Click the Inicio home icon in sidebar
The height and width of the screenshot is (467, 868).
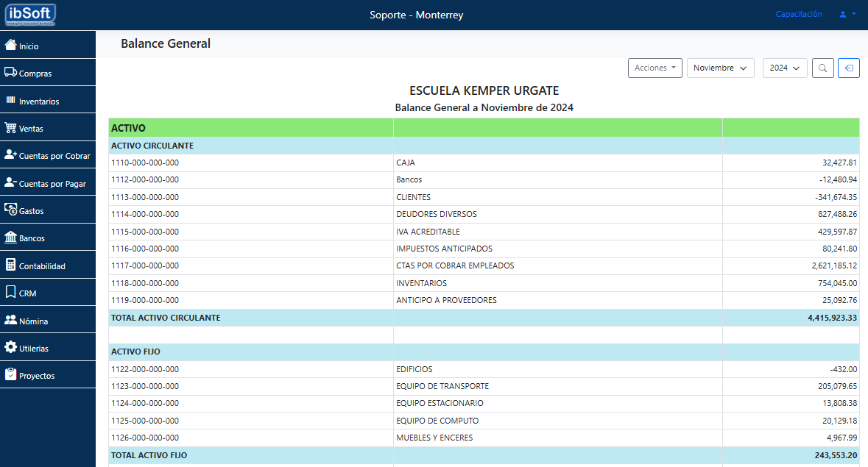pyautogui.click(x=10, y=45)
